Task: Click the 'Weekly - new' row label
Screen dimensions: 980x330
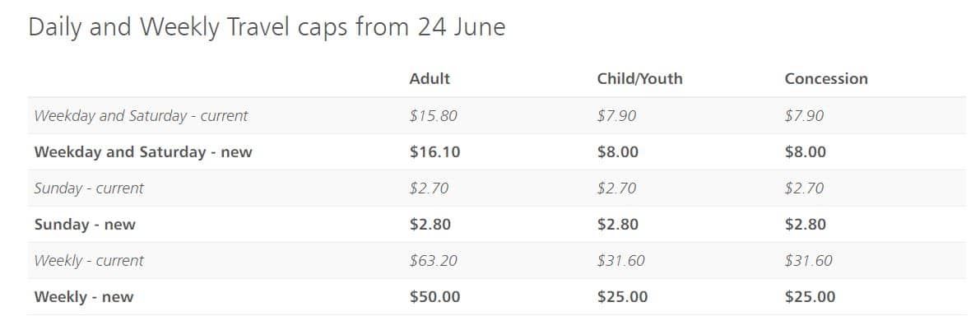Action: [84, 296]
